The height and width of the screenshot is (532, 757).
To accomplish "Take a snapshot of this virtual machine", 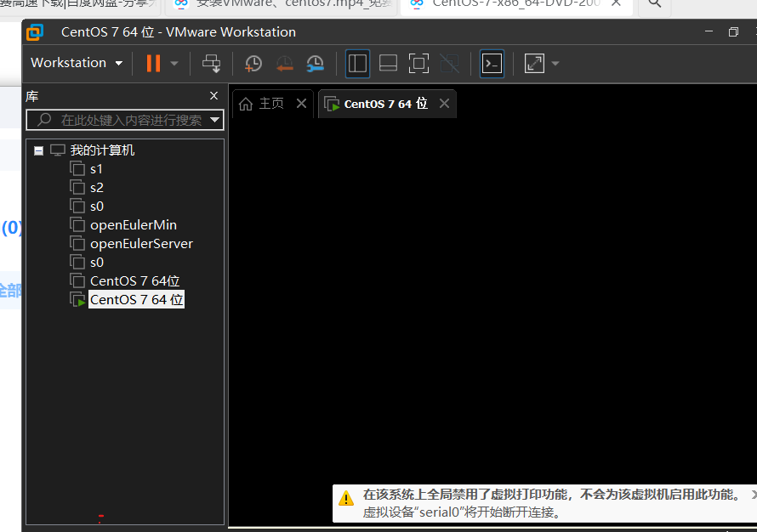I will click(x=253, y=63).
